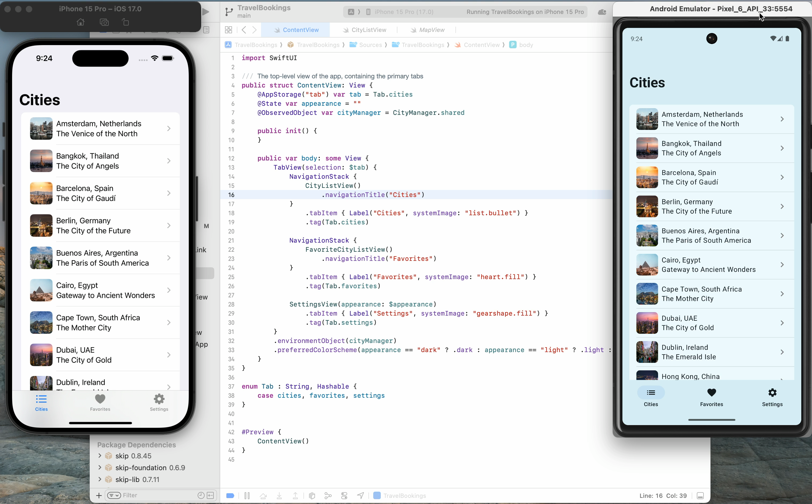Image resolution: width=812 pixels, height=504 pixels.
Task: Toggle source control status filter icon
Action: coord(211,495)
